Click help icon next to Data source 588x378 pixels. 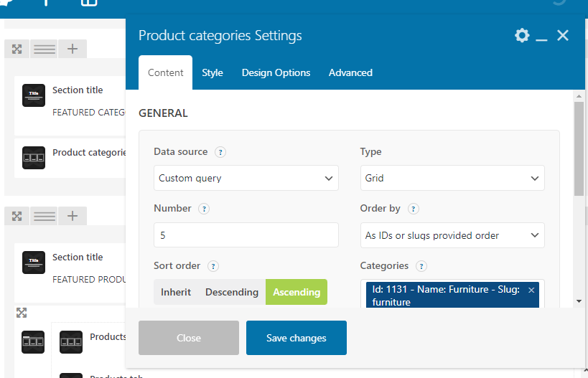[220, 152]
